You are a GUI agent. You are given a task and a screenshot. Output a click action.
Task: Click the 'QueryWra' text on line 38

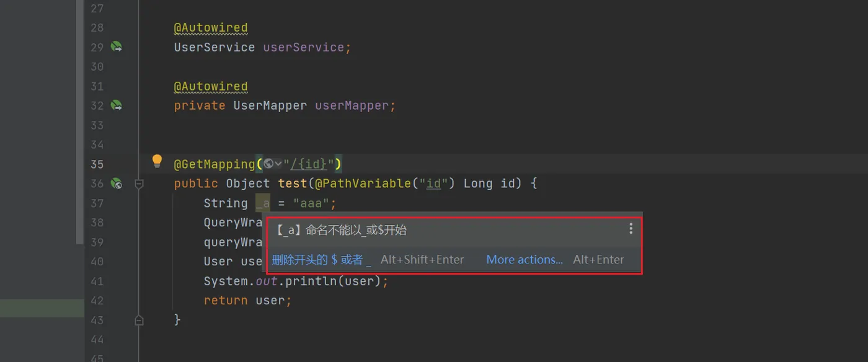click(233, 223)
